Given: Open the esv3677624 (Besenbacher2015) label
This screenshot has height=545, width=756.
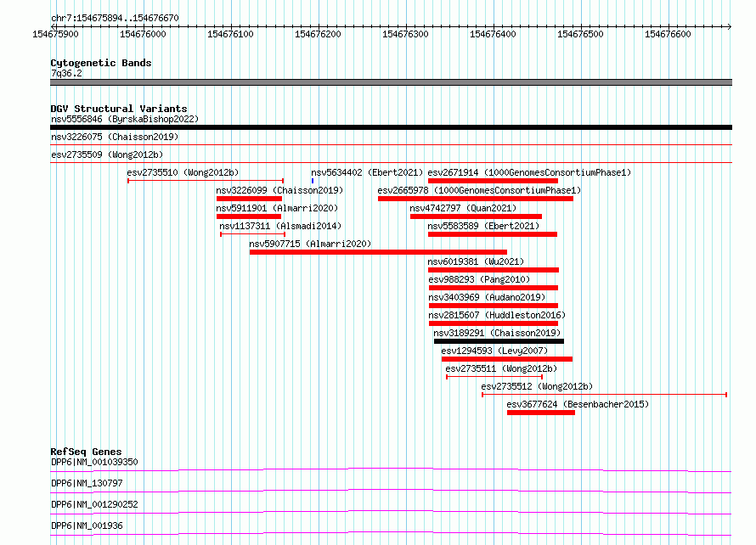Looking at the screenshot, I should 578,404.
